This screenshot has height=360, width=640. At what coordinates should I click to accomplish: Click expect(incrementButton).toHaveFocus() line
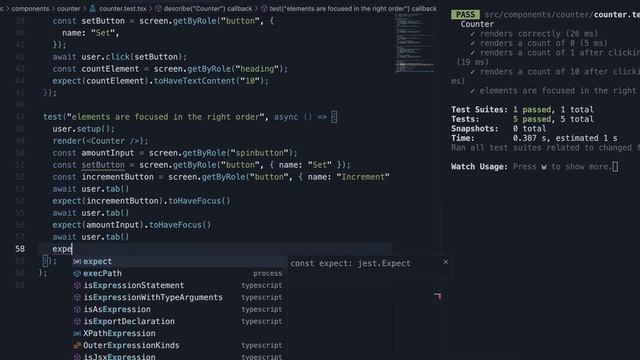[x=141, y=201]
